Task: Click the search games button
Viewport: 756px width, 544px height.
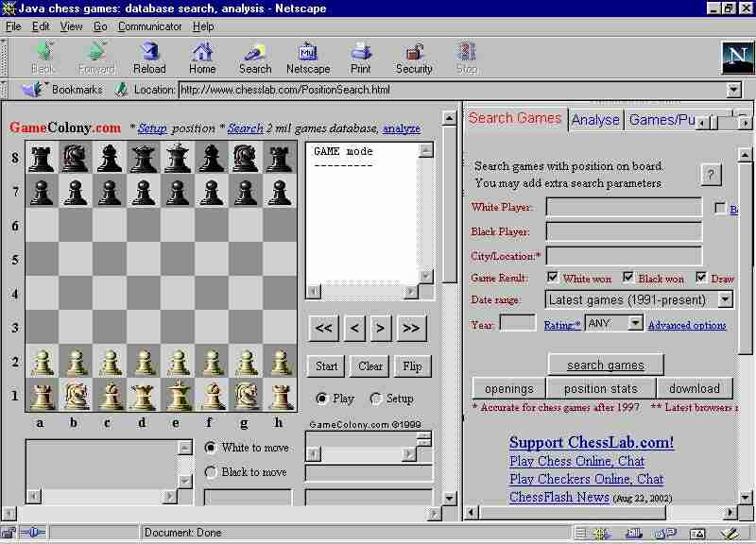Action: (x=606, y=365)
